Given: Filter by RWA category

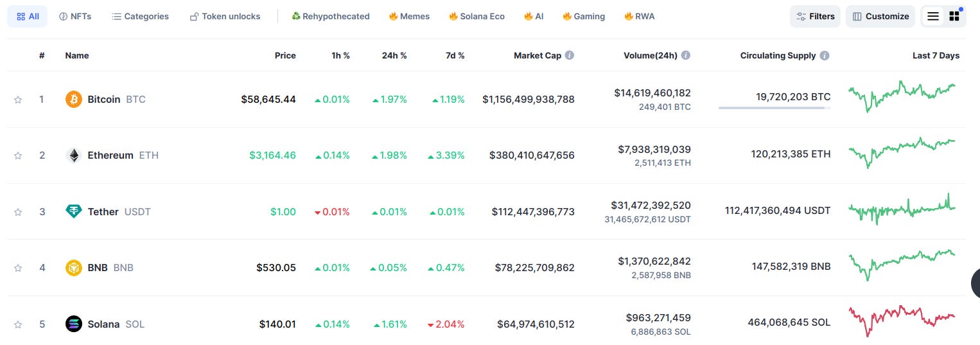Looking at the screenshot, I should [x=640, y=16].
